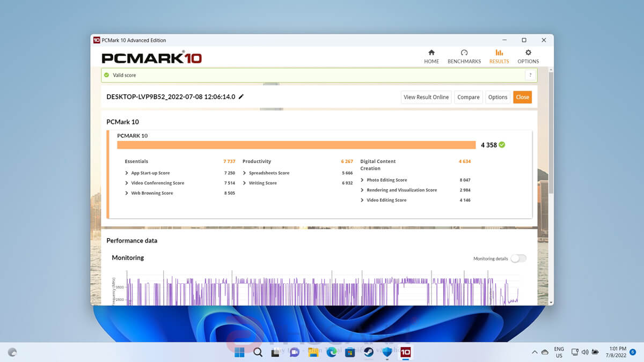This screenshot has height=362, width=644.
Task: Click the Productivity heading
Action: (x=257, y=161)
